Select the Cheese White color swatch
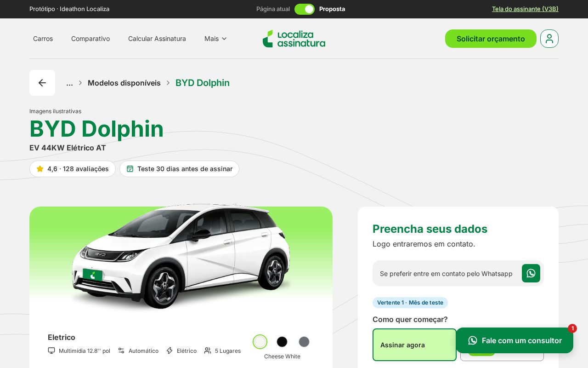 (x=260, y=342)
